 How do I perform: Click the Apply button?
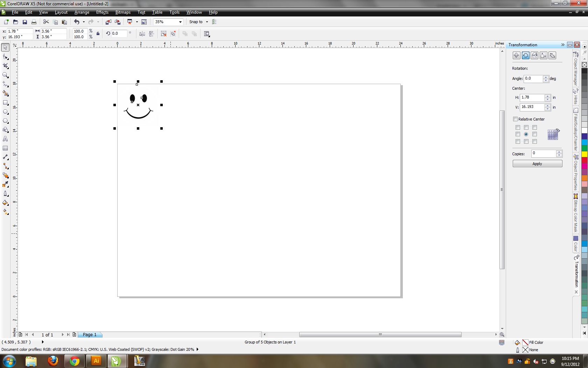click(x=537, y=164)
